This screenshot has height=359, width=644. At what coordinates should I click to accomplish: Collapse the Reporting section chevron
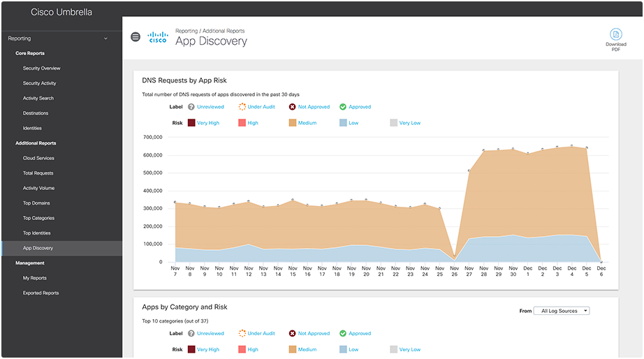pyautogui.click(x=105, y=39)
